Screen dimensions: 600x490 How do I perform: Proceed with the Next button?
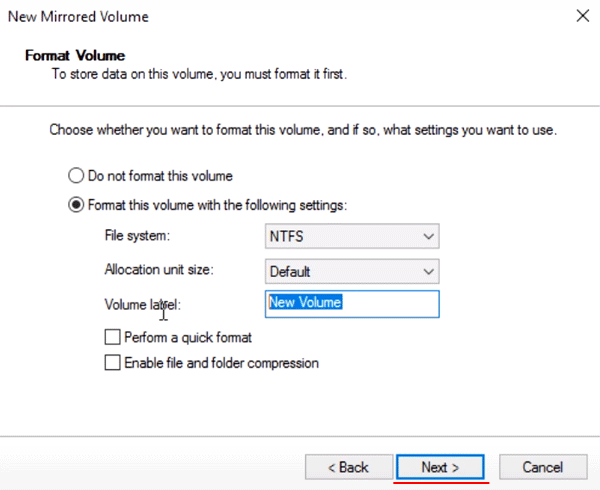coord(440,467)
